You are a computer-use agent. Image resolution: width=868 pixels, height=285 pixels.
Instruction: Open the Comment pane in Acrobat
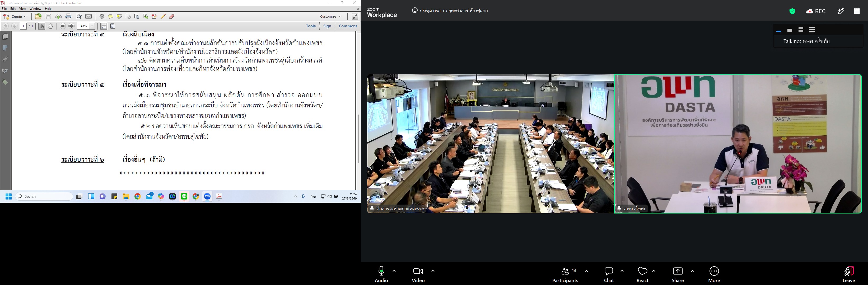coord(348,26)
